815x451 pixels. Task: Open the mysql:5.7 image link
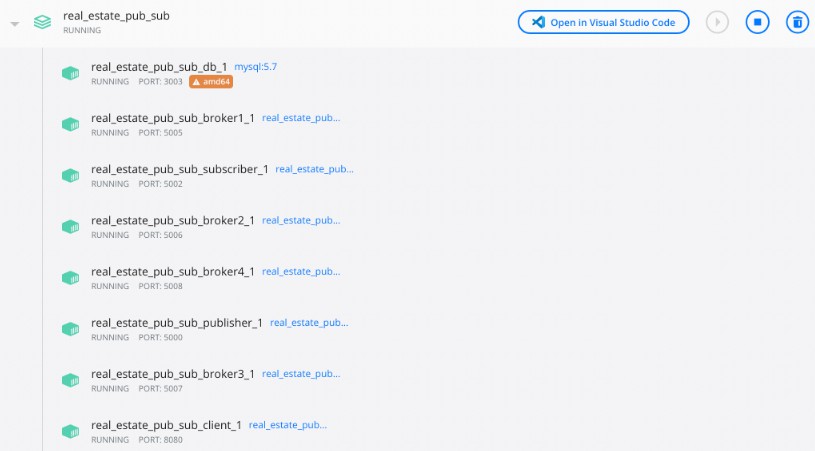click(255, 67)
